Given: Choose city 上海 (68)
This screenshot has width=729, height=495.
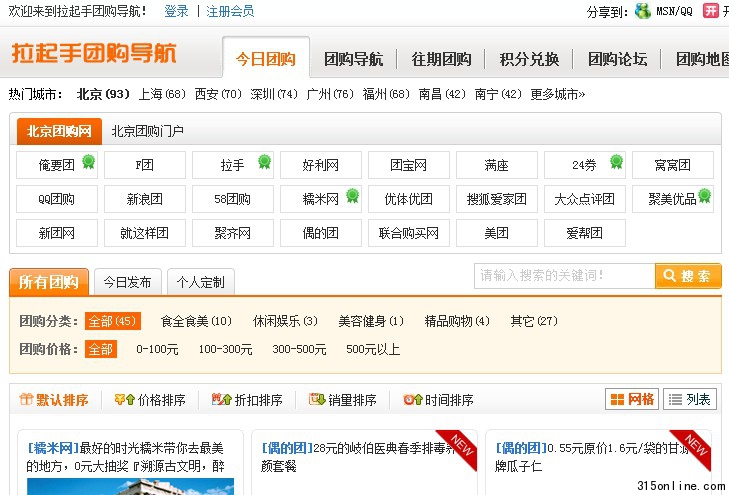Looking at the screenshot, I should [162, 94].
